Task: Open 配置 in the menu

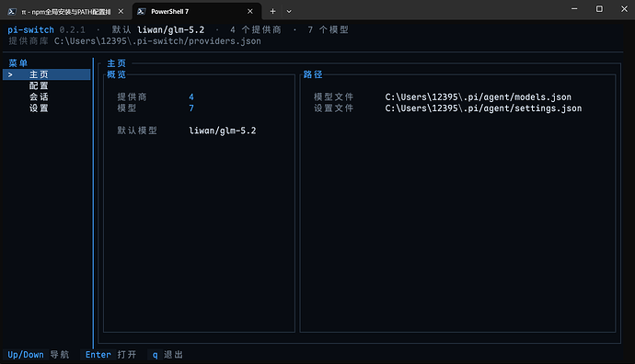Action: 39,85
